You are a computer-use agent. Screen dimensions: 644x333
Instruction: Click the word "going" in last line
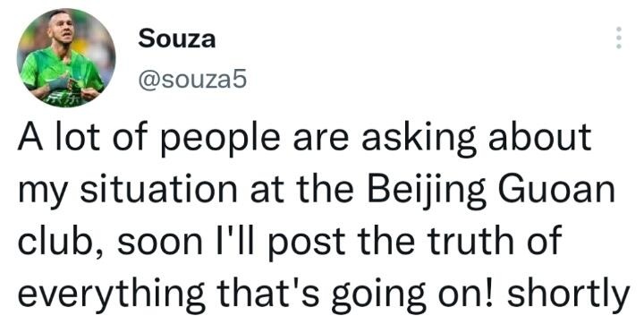point(377,295)
